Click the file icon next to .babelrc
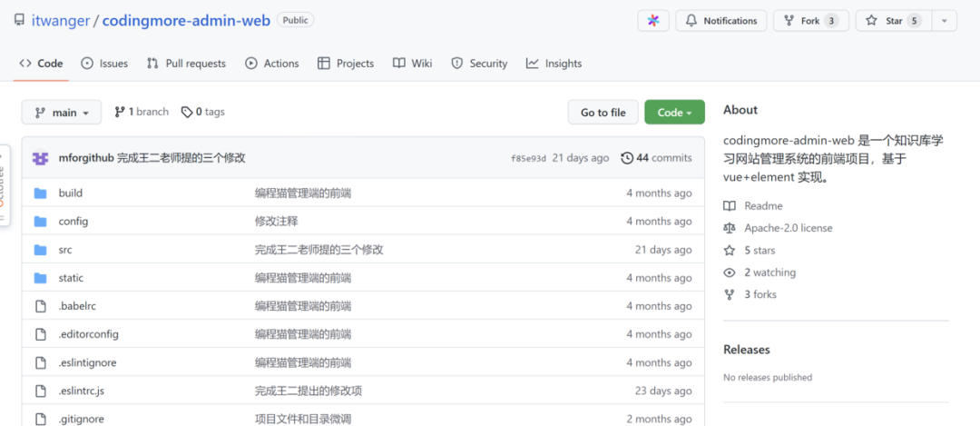The width and height of the screenshot is (980, 426). [41, 306]
